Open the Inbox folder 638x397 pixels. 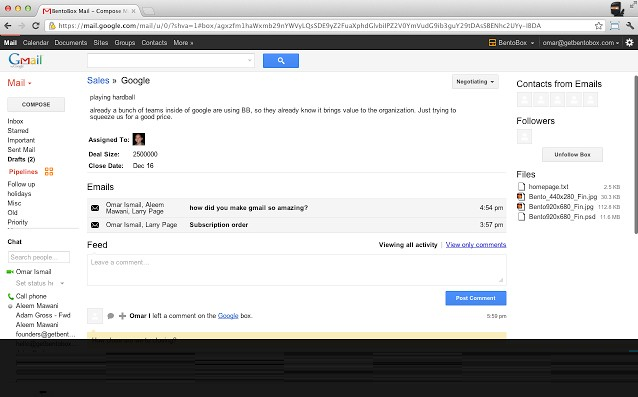pyautogui.click(x=15, y=121)
